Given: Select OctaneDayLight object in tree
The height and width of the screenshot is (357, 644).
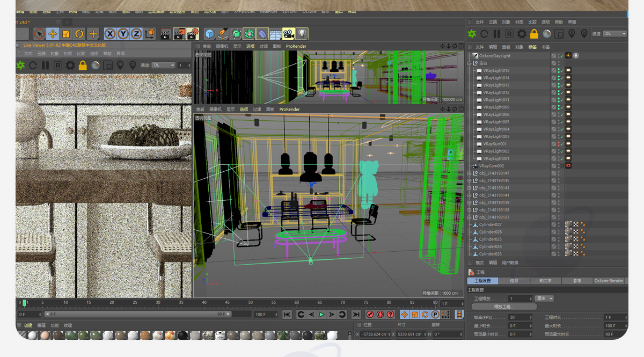Looking at the screenshot, I should coord(495,55).
